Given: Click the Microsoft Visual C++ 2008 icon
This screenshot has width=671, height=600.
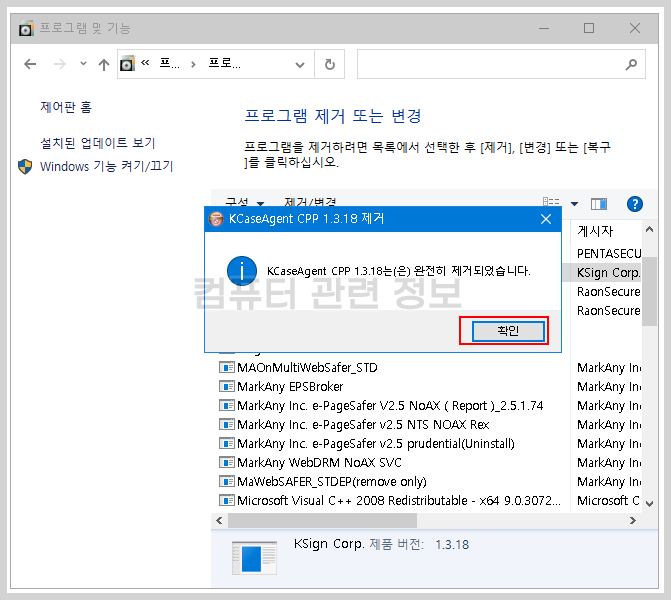Looking at the screenshot, I should click(227, 500).
